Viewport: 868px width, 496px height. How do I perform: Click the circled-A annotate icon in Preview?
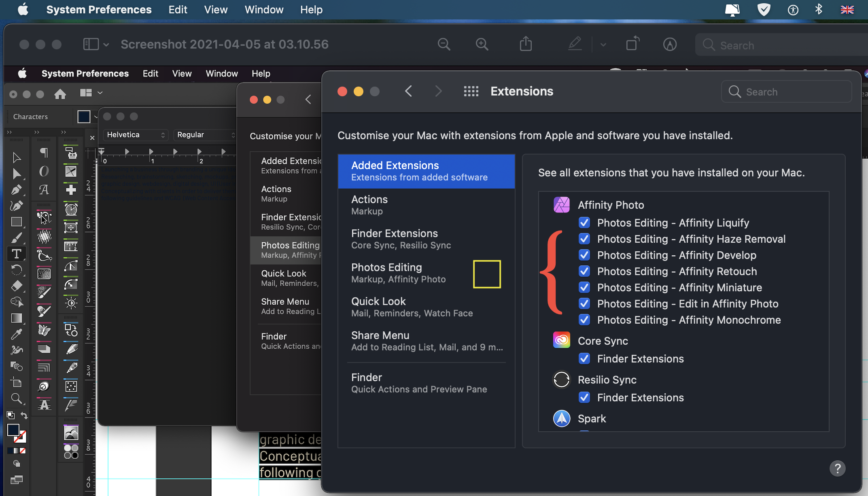pyautogui.click(x=670, y=44)
